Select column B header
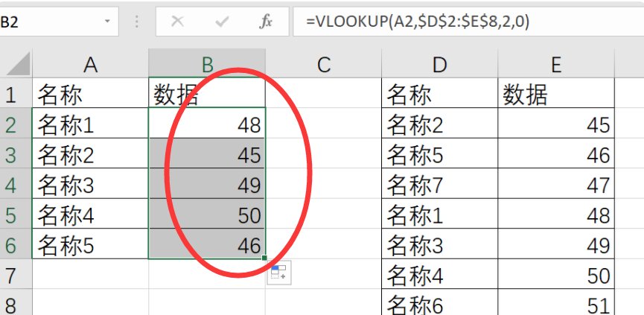 point(207,65)
